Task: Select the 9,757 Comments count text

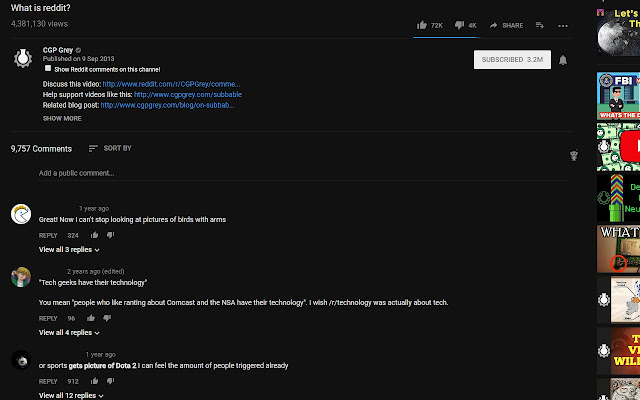Action: point(41,149)
